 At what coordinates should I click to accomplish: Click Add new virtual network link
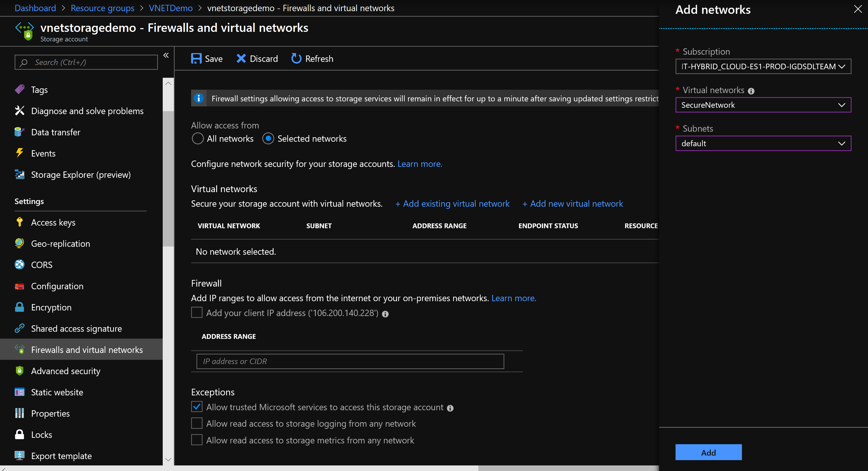[573, 204]
